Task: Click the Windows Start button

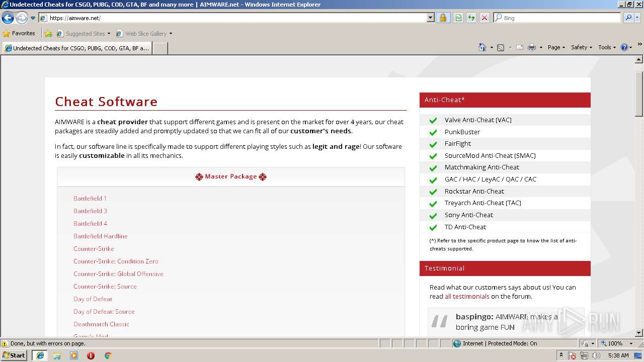Action: pyautogui.click(x=14, y=355)
